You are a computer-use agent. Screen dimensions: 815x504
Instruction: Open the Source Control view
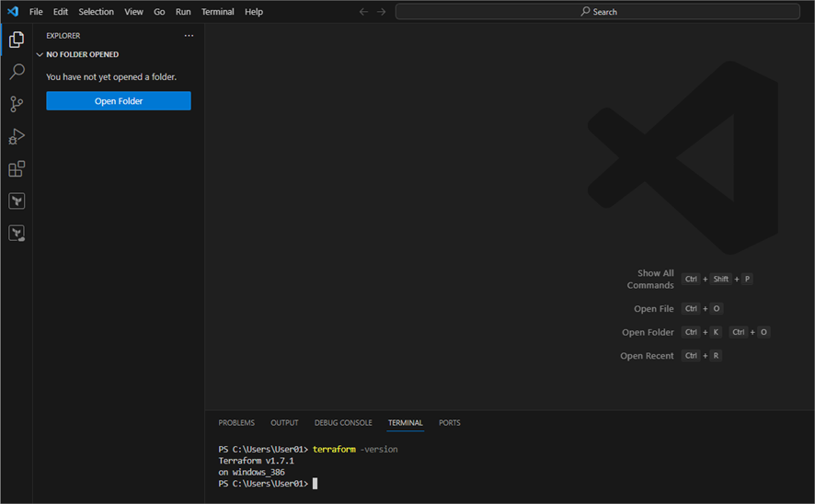point(17,104)
